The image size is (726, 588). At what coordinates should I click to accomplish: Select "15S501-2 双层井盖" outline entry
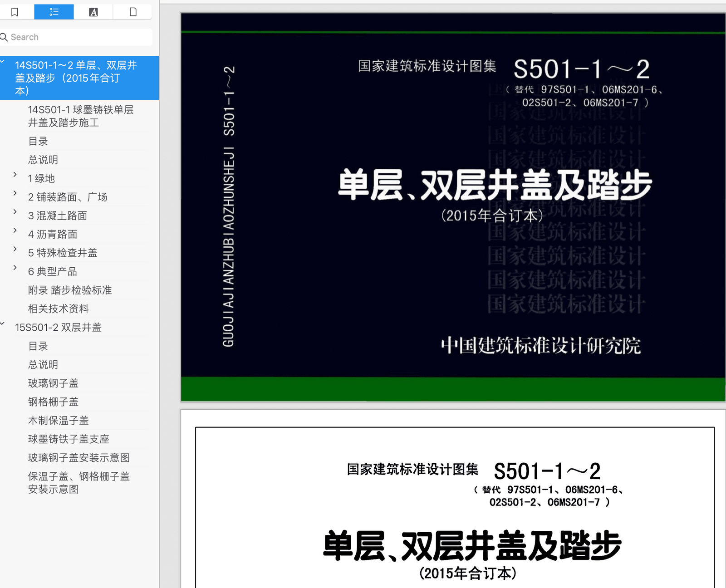pyautogui.click(x=58, y=328)
